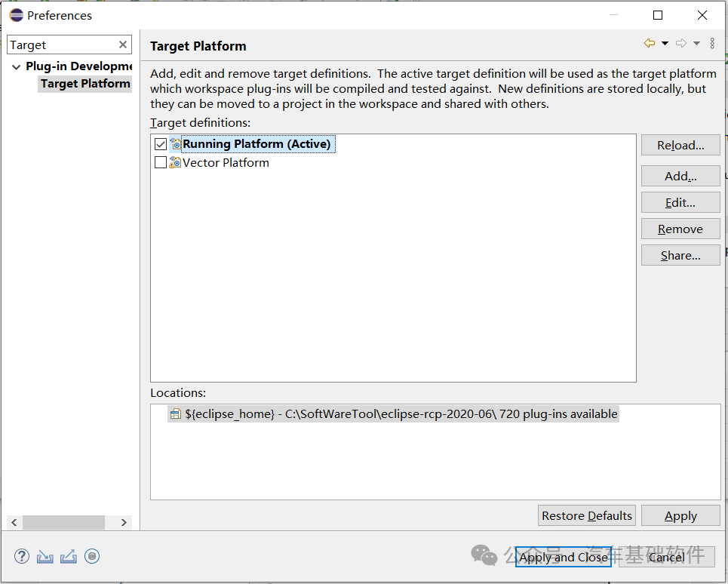Click the Add... button
Image resolution: width=728 pixels, height=584 pixels.
[680, 176]
